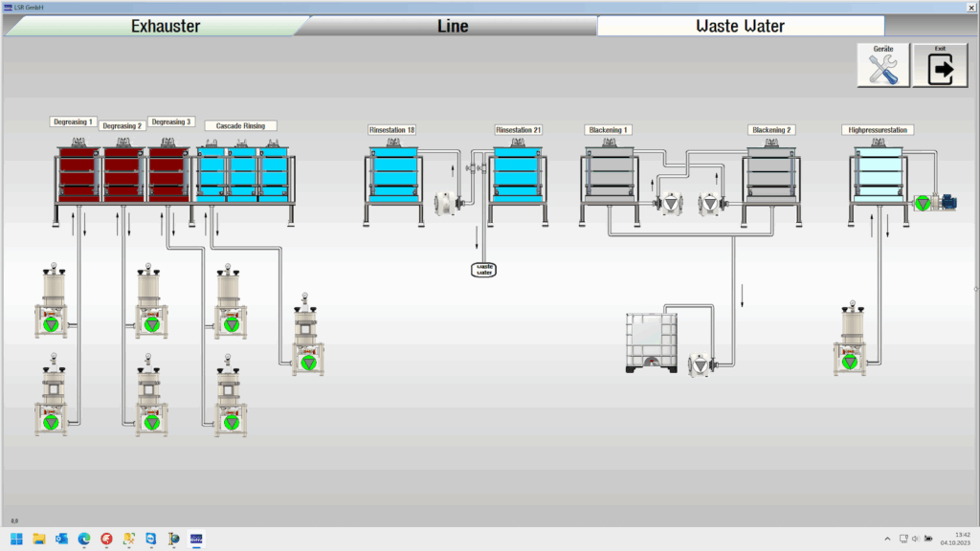Open File Explorer from the taskbar
The image size is (980, 551).
(39, 539)
